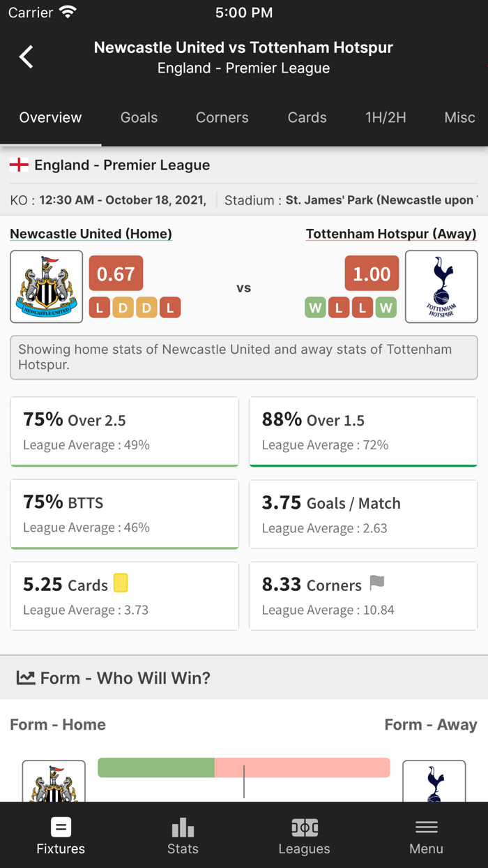Switch to the Corners tab
The height and width of the screenshot is (868, 488).
pyautogui.click(x=222, y=117)
